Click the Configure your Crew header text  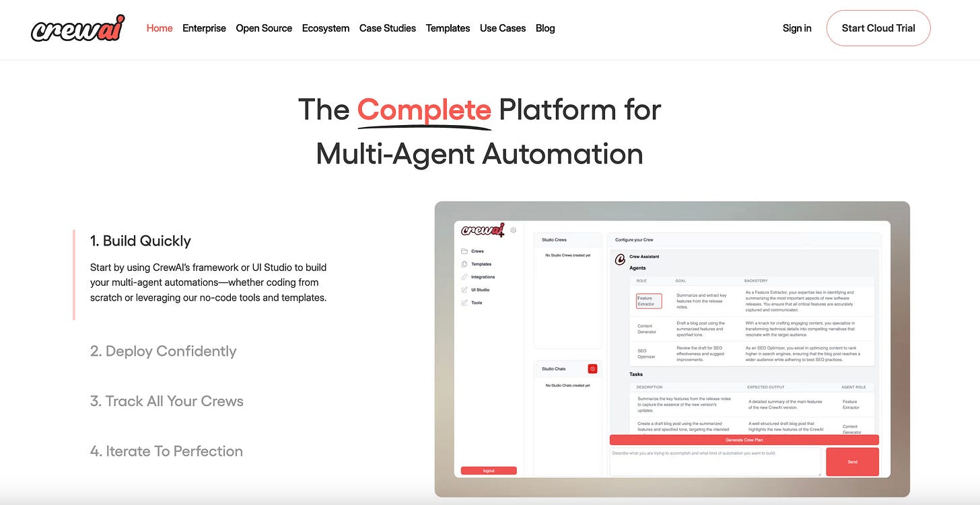(634, 239)
